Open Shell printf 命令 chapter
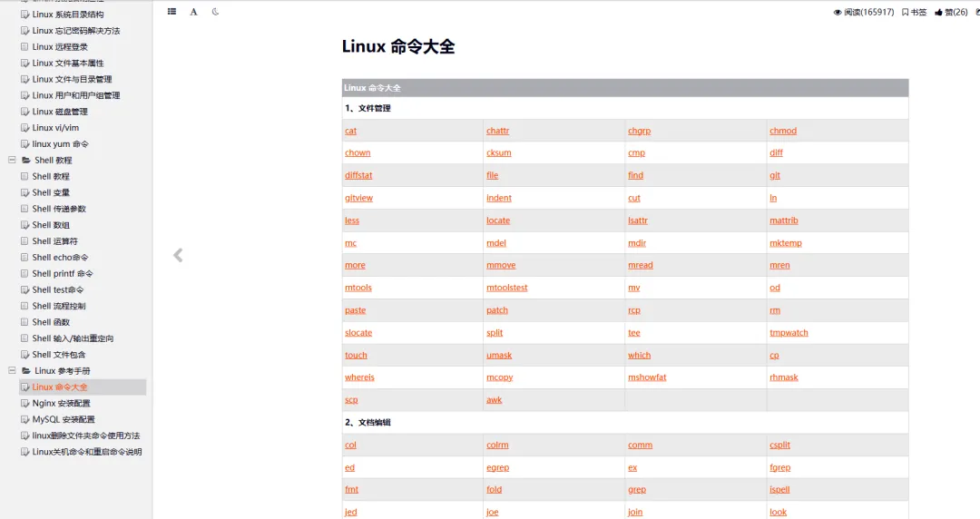The image size is (980, 519). [x=63, y=274]
